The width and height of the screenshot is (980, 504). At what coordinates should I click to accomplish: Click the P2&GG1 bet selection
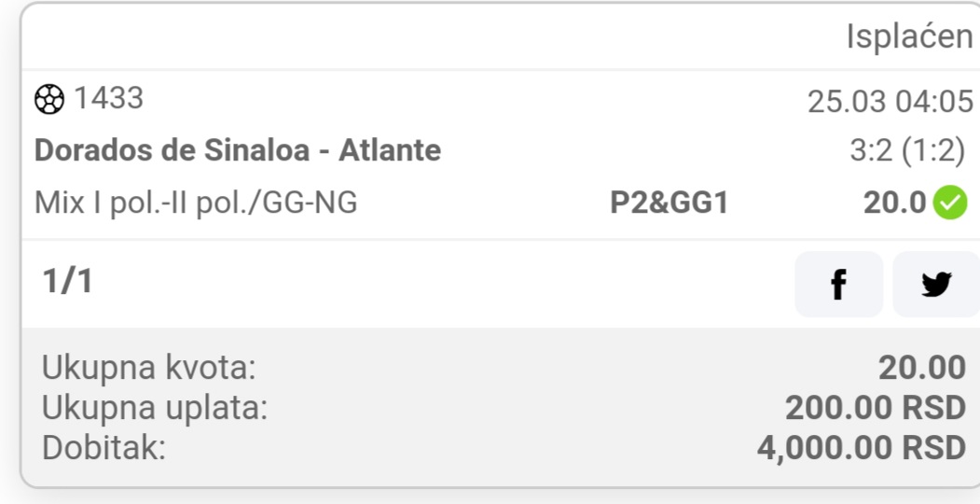click(x=669, y=203)
